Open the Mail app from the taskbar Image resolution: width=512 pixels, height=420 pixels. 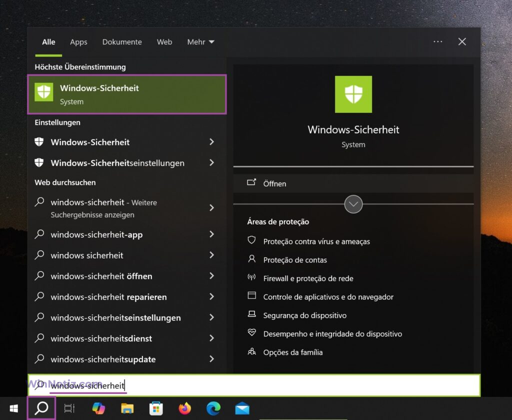[x=242, y=408]
